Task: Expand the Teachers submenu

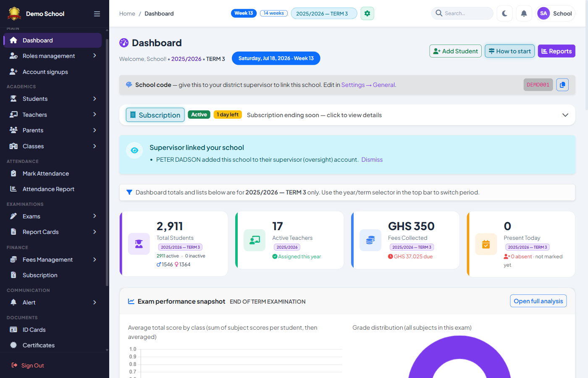Action: click(94, 115)
